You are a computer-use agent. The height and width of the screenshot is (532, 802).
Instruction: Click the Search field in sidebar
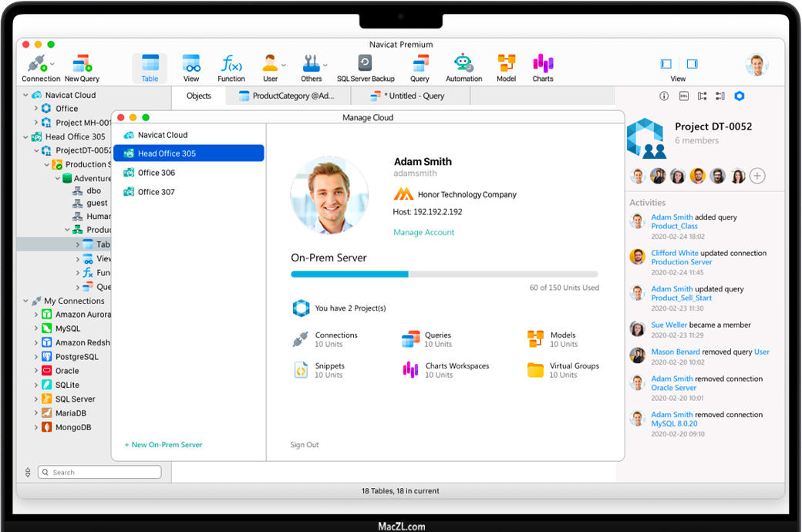point(100,473)
